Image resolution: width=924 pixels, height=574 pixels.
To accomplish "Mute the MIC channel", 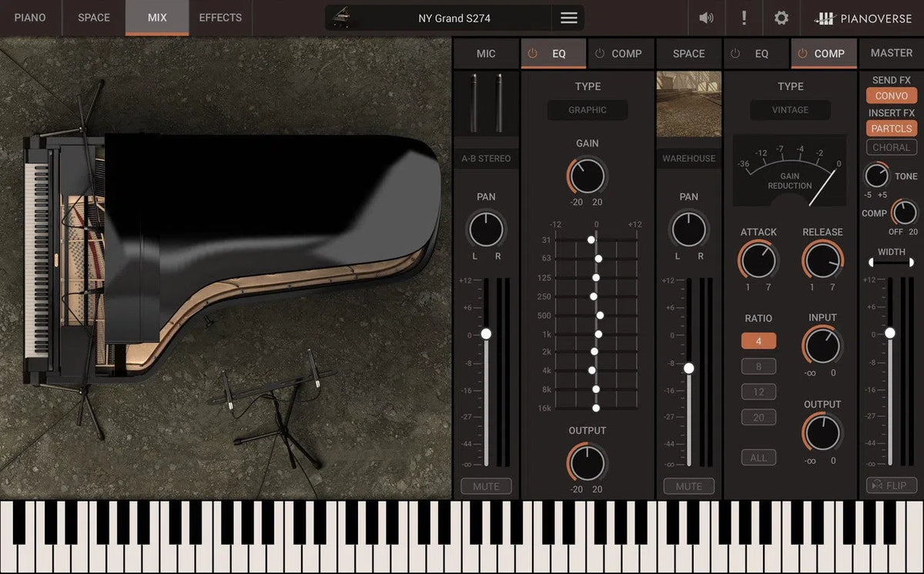I will 486,486.
